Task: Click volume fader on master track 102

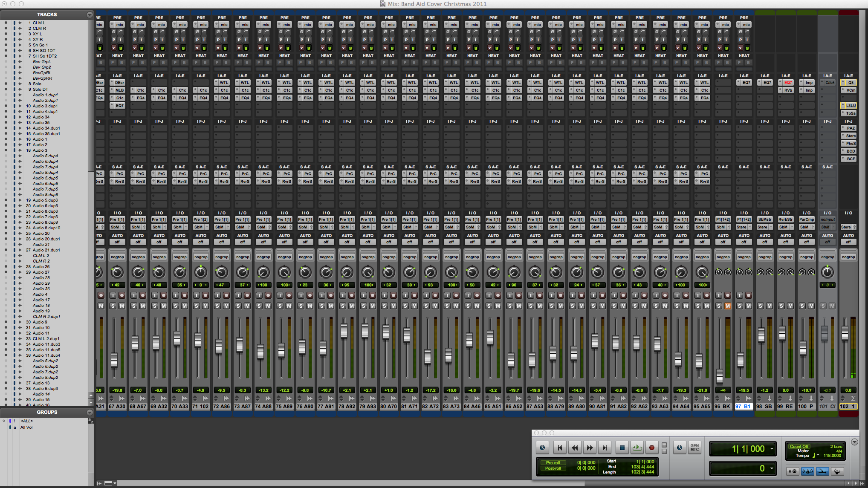Action: point(845,333)
